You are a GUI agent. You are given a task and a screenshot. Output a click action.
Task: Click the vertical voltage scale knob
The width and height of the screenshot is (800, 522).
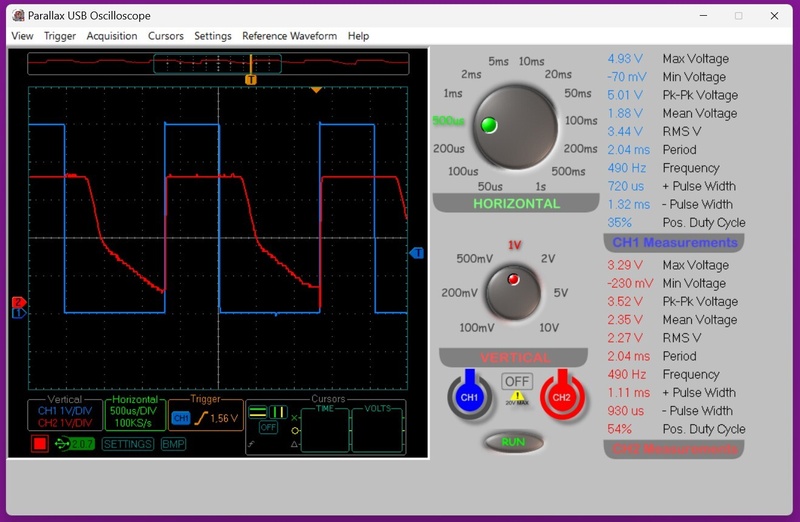[513, 292]
